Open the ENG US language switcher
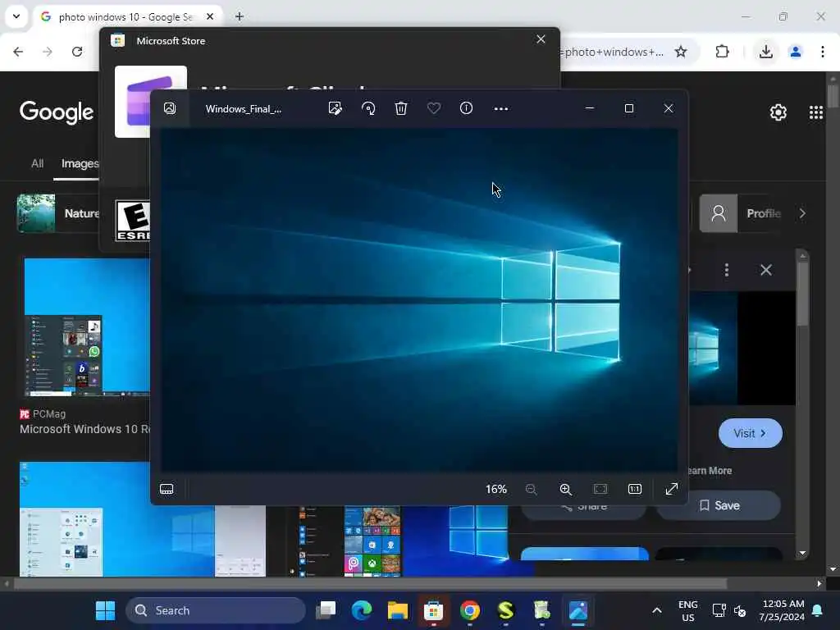Viewport: 840px width, 630px height. (688, 610)
